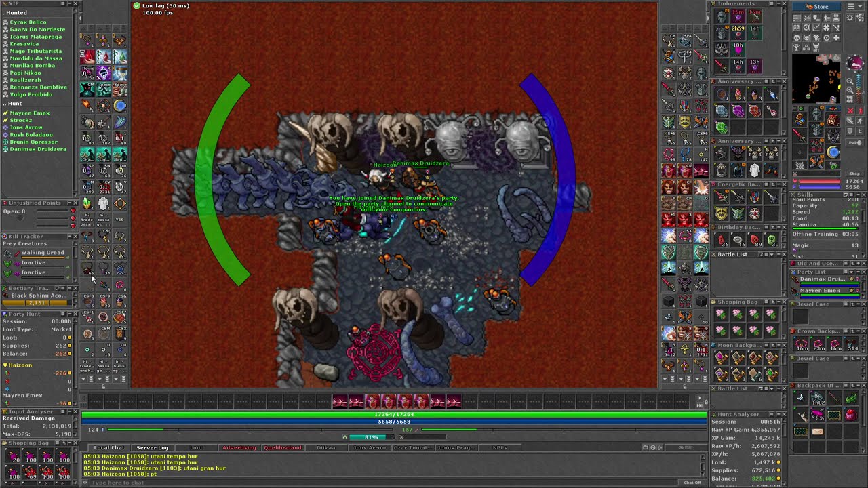Select first scroll item in Moon Backpack
The height and width of the screenshot is (488, 868).
pyautogui.click(x=722, y=357)
